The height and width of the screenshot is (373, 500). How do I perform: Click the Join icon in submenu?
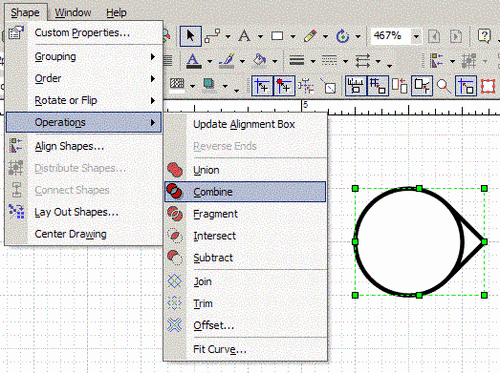[175, 281]
